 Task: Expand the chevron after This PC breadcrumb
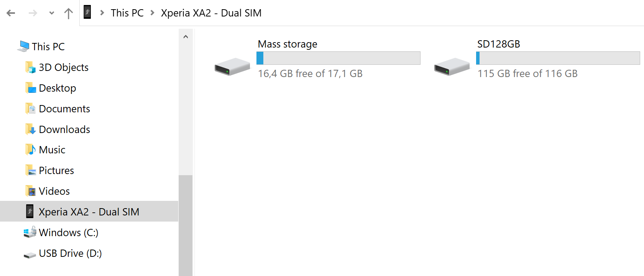point(153,13)
